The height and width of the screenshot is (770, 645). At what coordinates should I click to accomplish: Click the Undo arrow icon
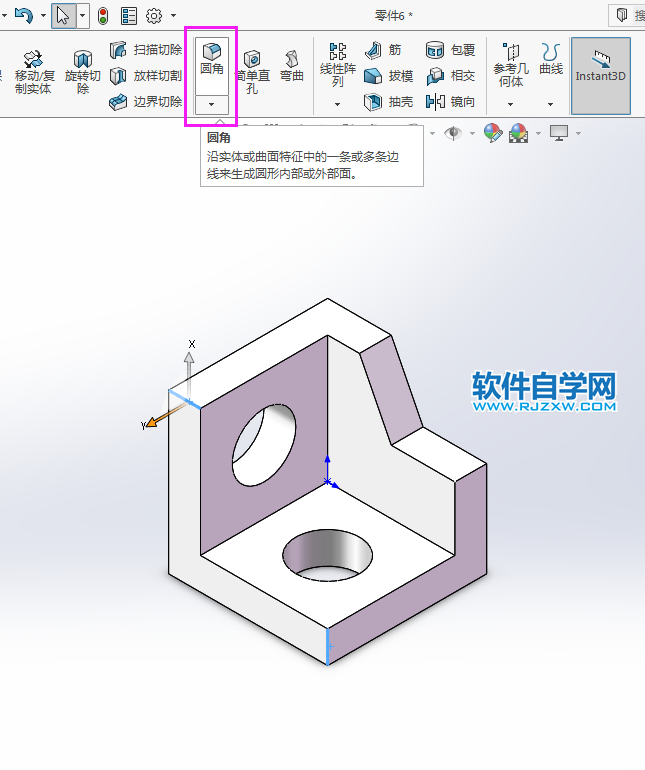[x=24, y=16]
